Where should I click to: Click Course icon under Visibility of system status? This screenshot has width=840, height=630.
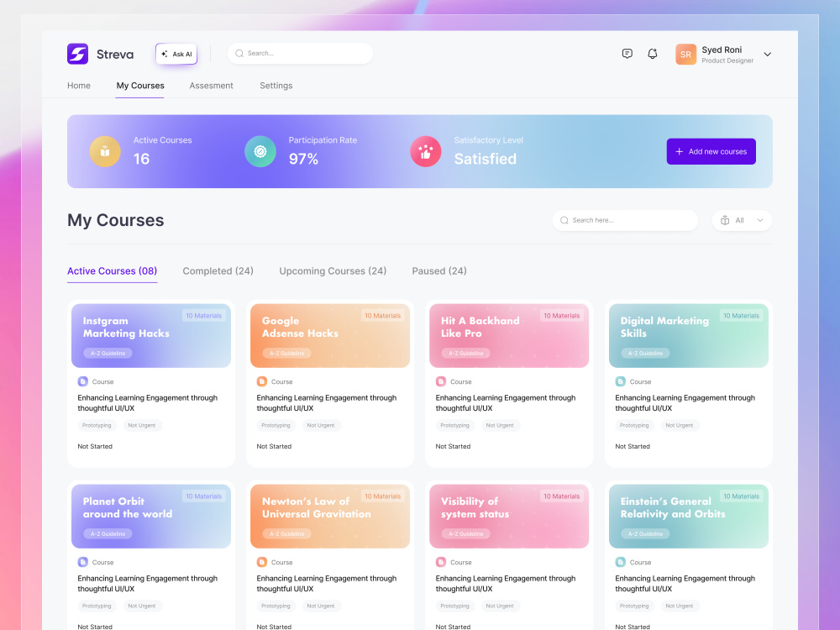[x=441, y=562]
